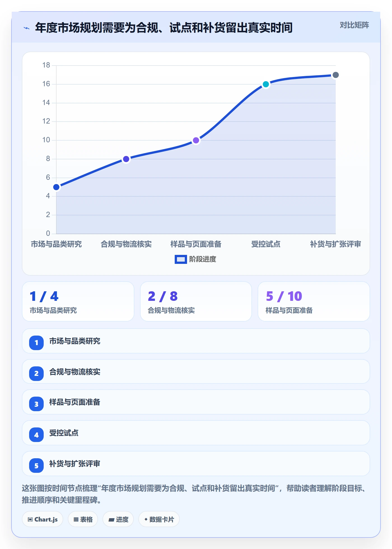Click the 补货与扩张评审 x-axis label

pyautogui.click(x=335, y=244)
